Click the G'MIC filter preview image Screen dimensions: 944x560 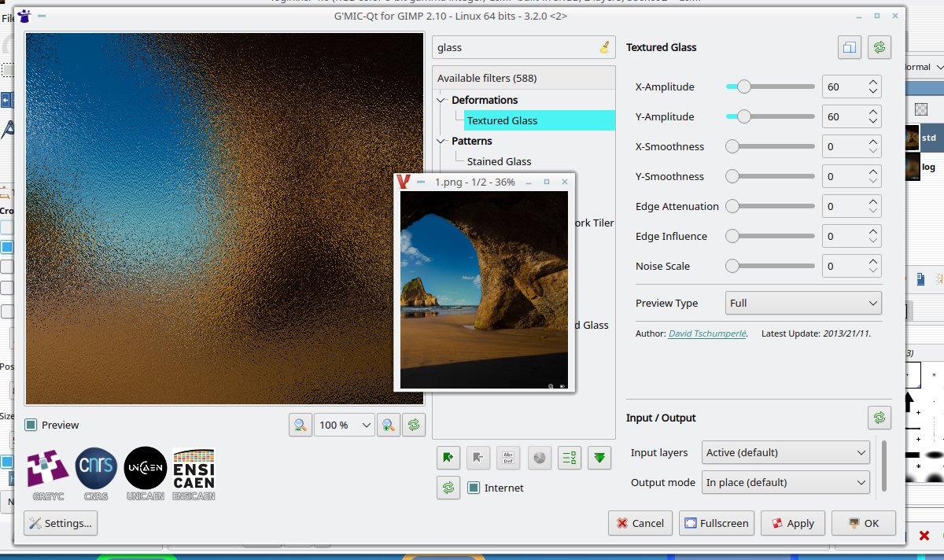pyautogui.click(x=225, y=218)
